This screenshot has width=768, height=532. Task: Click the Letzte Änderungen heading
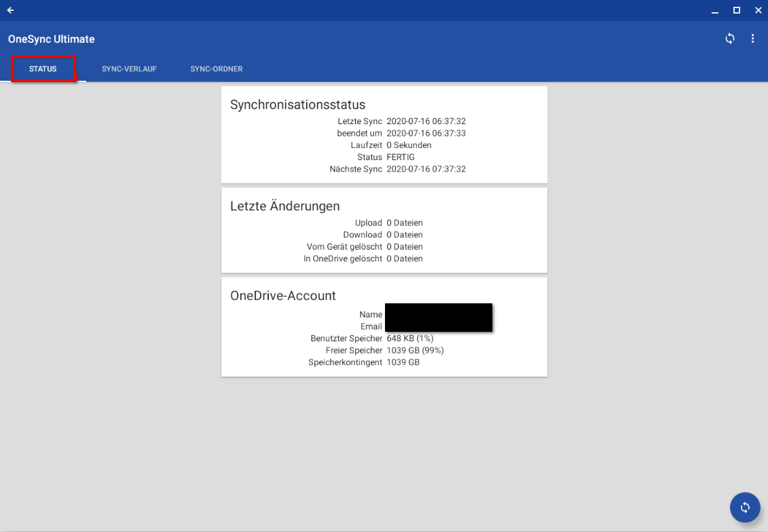(285, 206)
